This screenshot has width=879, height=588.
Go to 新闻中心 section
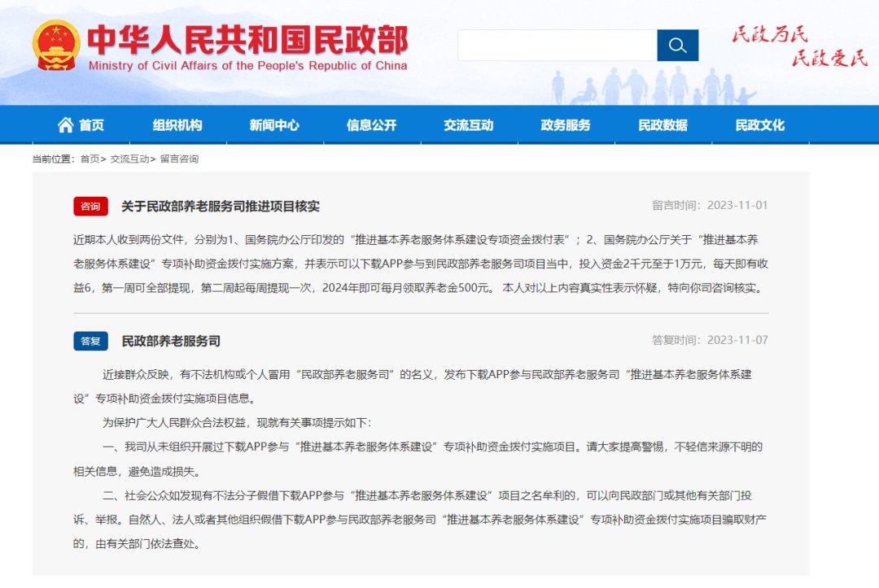tap(275, 125)
